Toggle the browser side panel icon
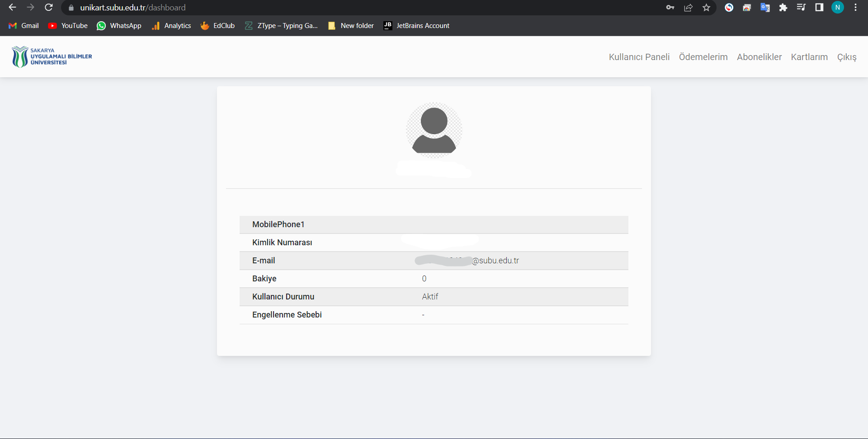 (819, 8)
